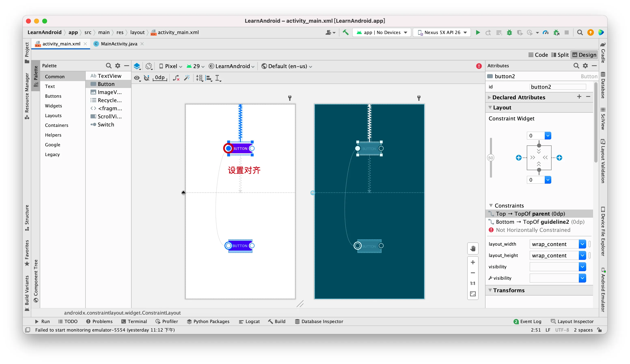Open the Terminal tool window

click(134, 321)
